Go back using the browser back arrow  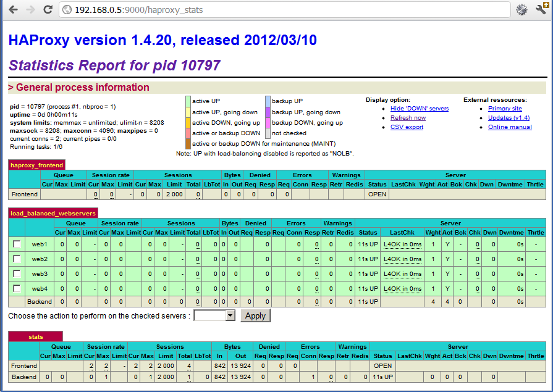coord(13,9)
